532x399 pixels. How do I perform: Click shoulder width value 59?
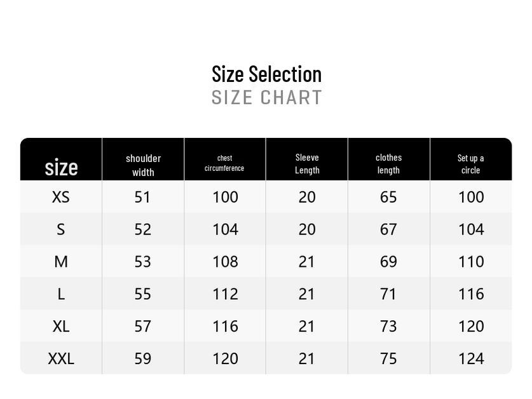point(142,359)
